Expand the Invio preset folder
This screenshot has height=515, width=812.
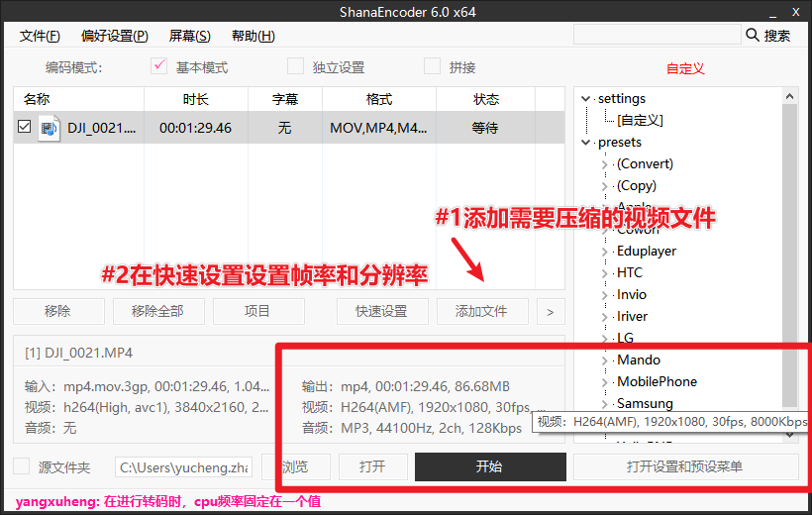[x=604, y=295]
